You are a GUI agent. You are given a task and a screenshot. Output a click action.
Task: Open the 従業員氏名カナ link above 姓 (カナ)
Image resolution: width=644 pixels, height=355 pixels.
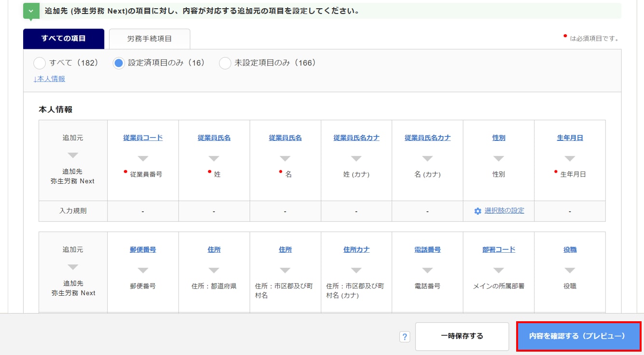(x=356, y=138)
